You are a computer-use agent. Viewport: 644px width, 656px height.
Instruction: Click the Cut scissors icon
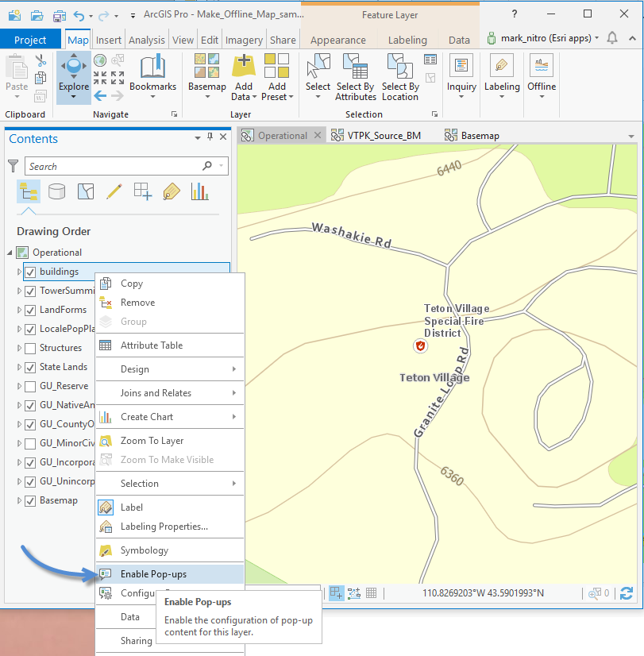pos(40,60)
